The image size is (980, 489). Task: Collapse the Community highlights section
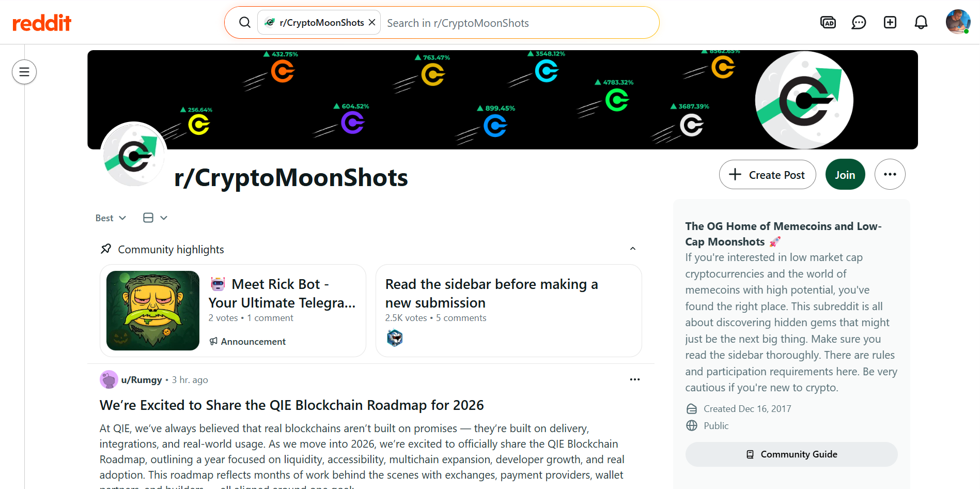632,249
